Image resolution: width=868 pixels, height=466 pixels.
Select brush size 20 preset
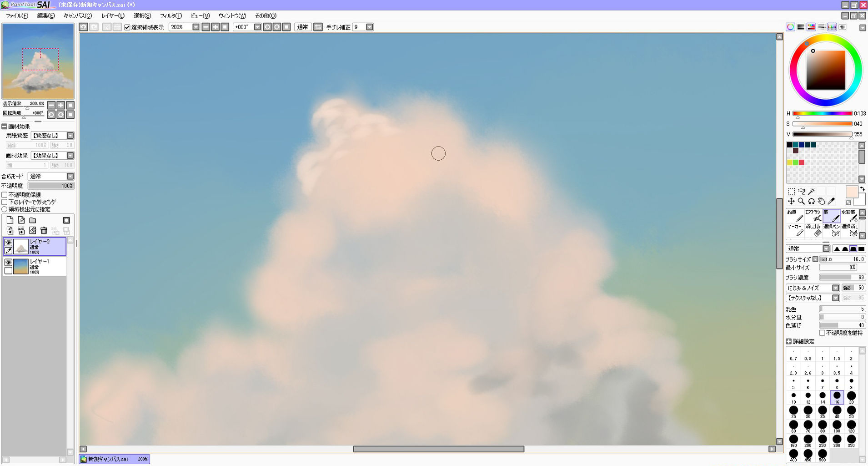point(851,397)
